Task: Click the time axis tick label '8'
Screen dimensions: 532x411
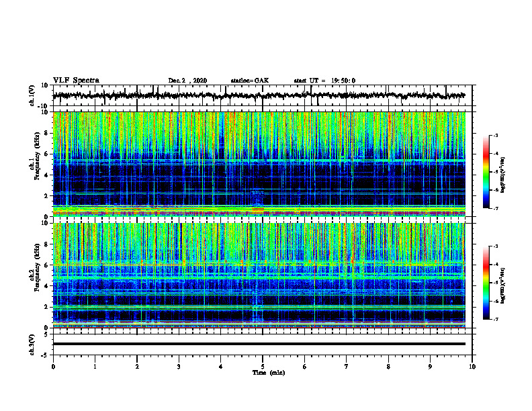Action: click(x=388, y=367)
